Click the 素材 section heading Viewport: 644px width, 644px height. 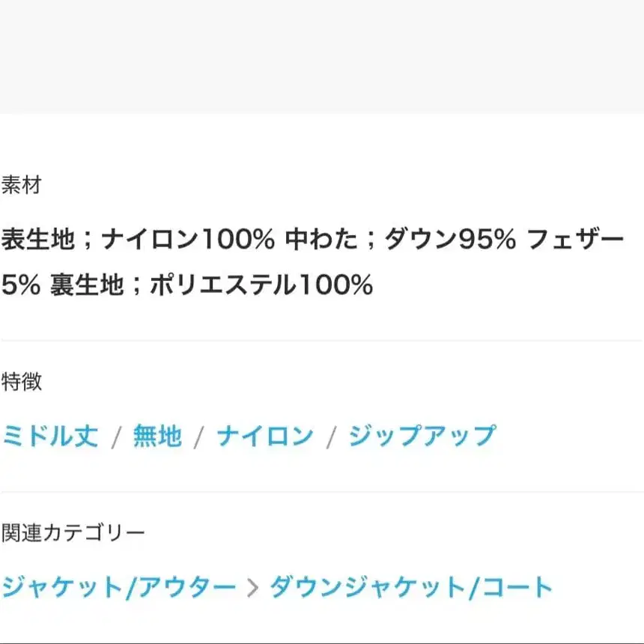click(x=21, y=185)
